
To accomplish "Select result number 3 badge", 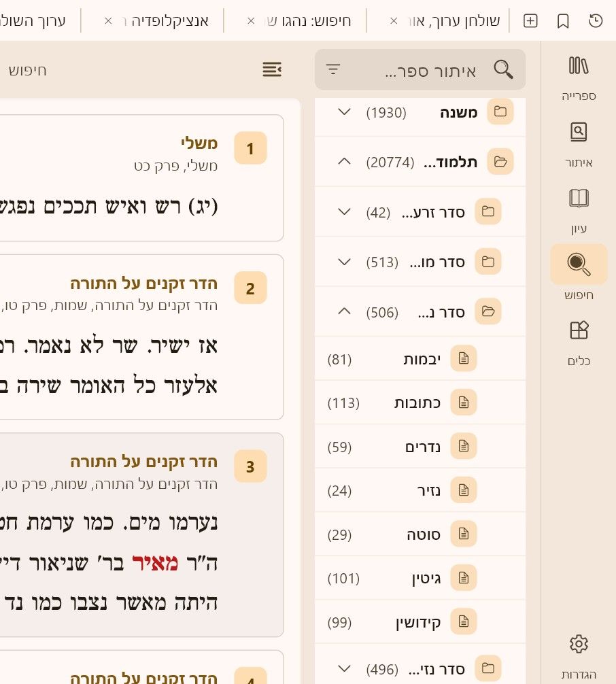I will click(x=250, y=466).
